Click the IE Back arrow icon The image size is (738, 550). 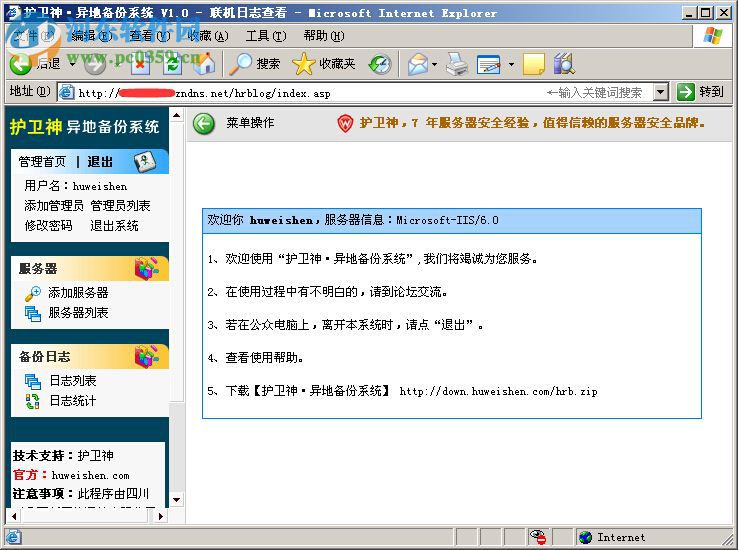pos(21,64)
